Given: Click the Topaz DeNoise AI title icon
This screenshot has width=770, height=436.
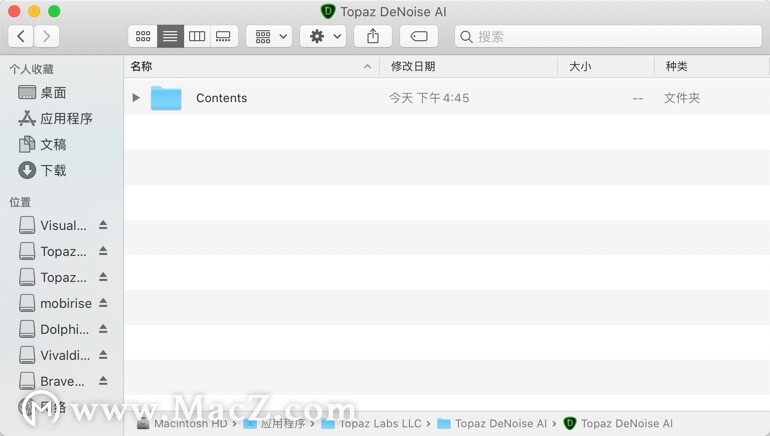Looking at the screenshot, I should 328,11.
